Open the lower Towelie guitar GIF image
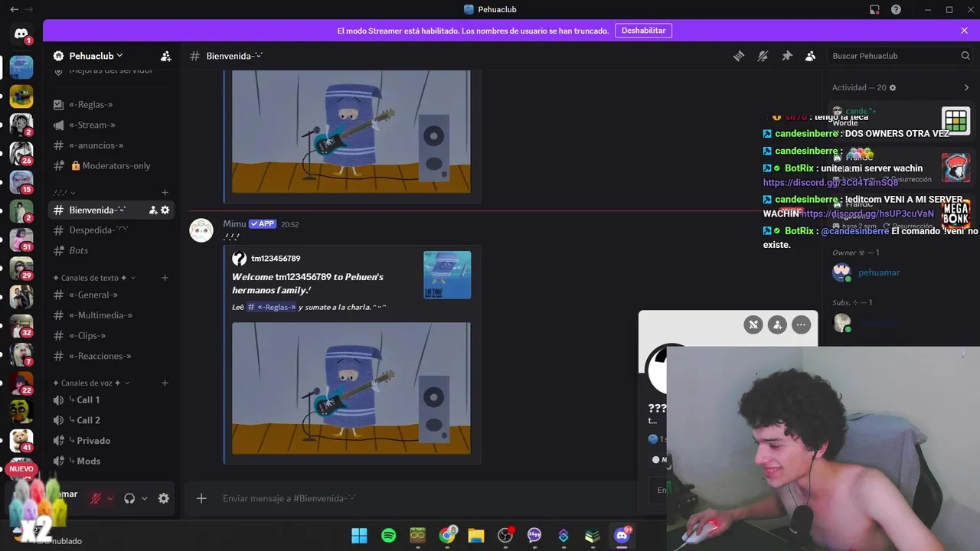The image size is (980, 551). 351,388
